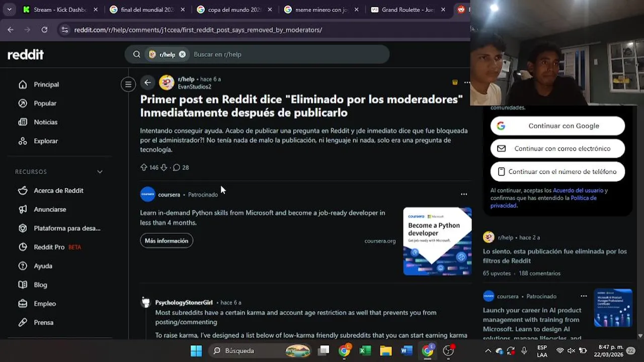The height and width of the screenshot is (362, 644).
Task: Open Ayuda in the sidebar
Action: point(43,266)
